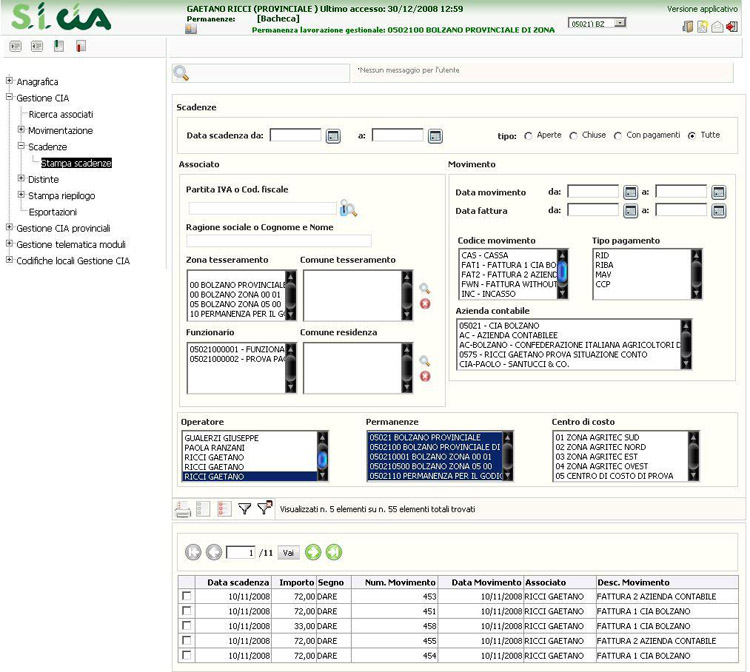Collapse the Gestione CIA tree node
Screen dimensions: 750x672
9,97
